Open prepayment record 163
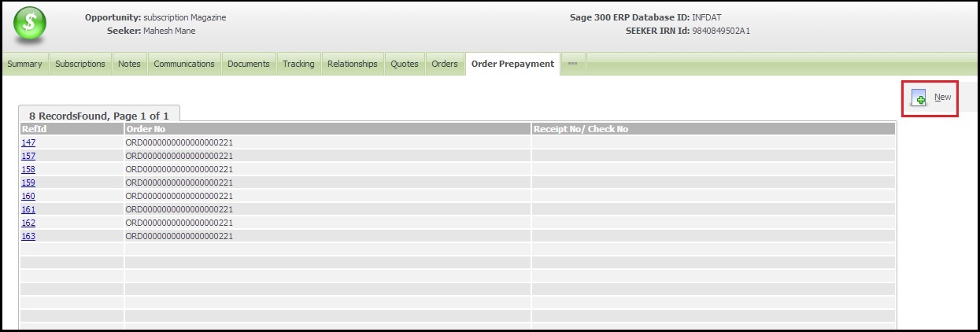Screen dimensions: 980x332 pyautogui.click(x=28, y=236)
